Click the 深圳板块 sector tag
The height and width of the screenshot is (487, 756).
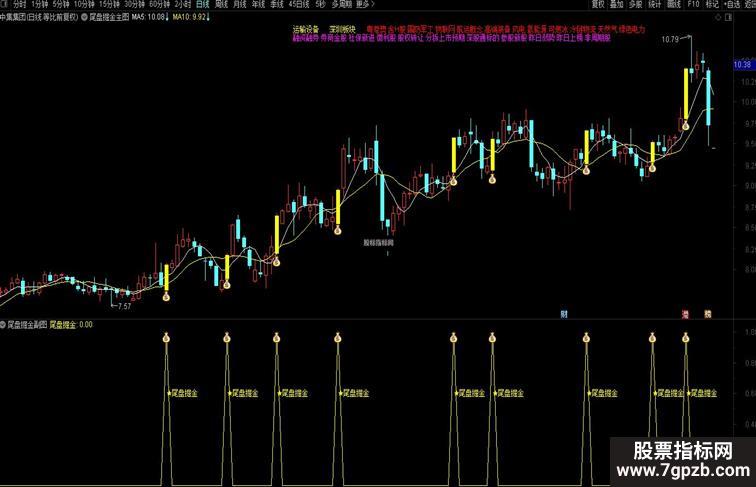tap(342, 29)
